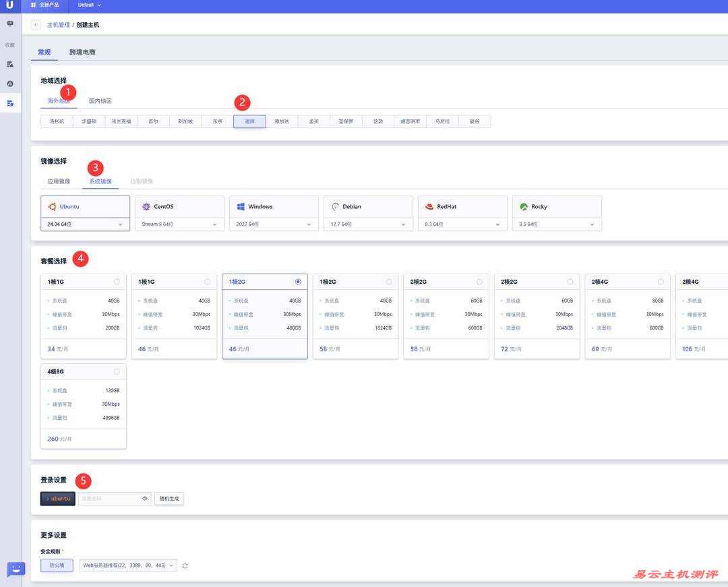Click the password input field

(109, 499)
